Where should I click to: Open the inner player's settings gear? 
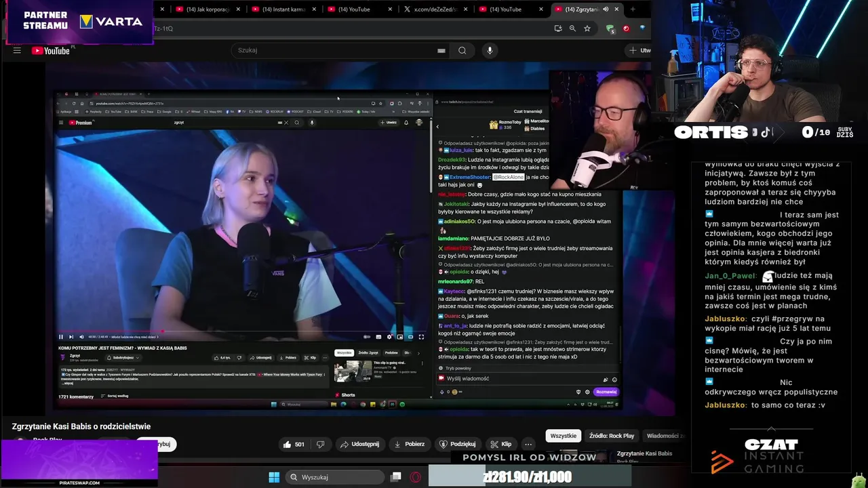pos(389,337)
